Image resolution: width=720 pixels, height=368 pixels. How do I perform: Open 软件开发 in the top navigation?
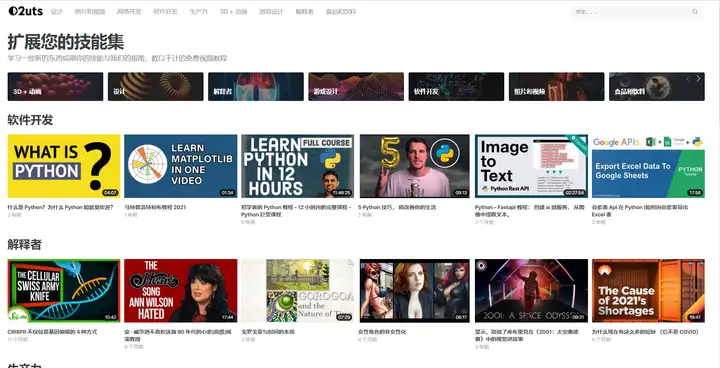(165, 12)
